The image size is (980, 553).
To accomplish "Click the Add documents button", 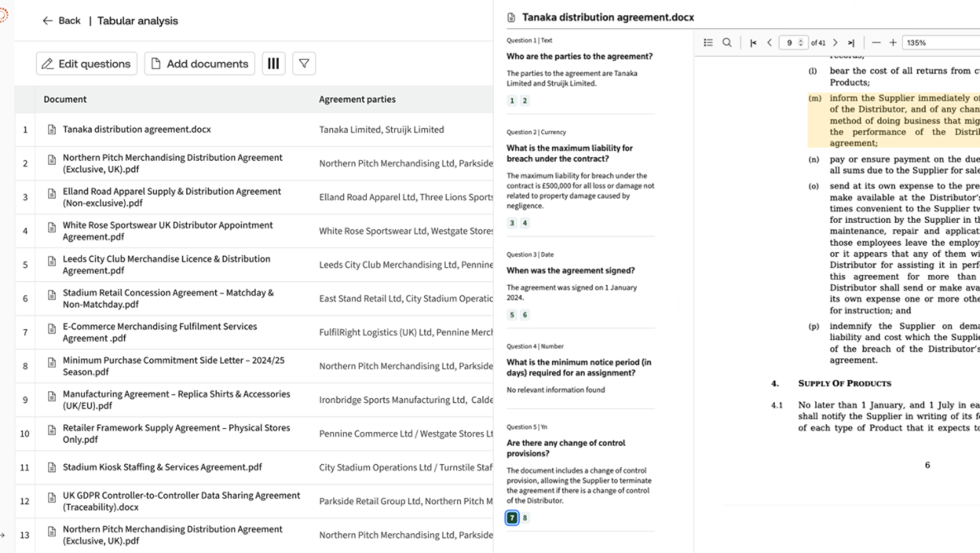I will [199, 64].
